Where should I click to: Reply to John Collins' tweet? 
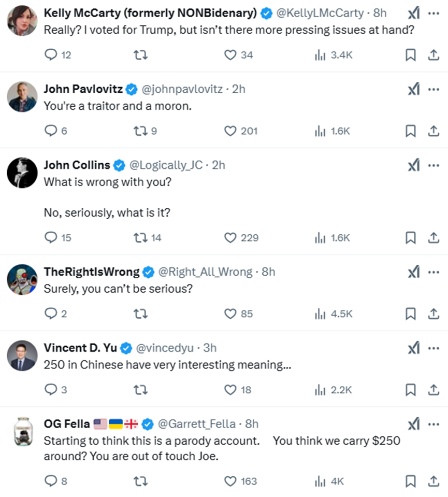(51, 238)
